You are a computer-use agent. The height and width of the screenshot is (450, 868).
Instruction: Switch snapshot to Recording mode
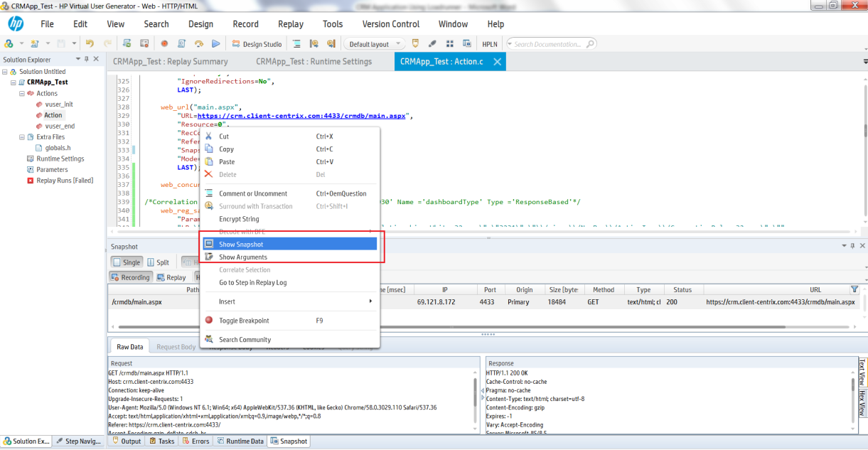(x=131, y=277)
